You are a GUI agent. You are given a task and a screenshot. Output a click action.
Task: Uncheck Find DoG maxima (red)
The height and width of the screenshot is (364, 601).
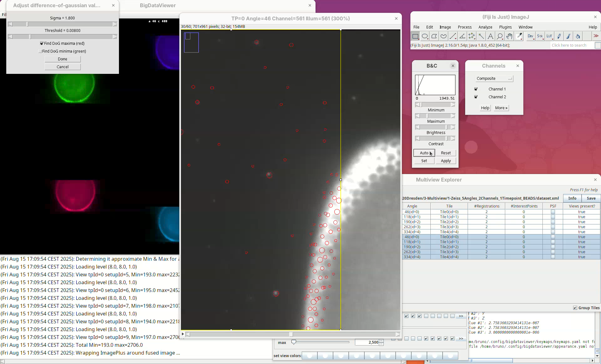[42, 44]
